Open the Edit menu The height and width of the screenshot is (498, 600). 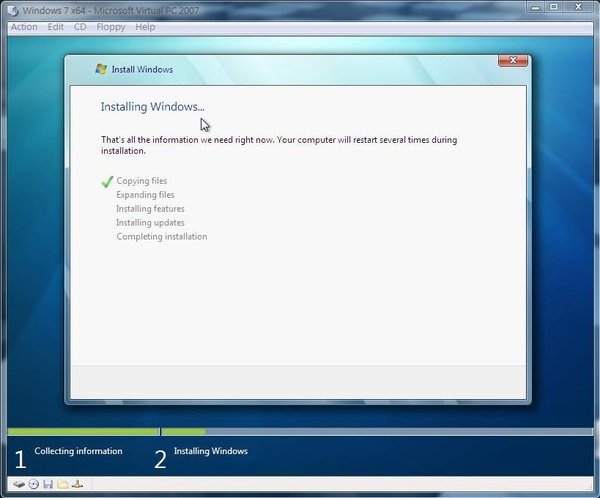tap(55, 27)
